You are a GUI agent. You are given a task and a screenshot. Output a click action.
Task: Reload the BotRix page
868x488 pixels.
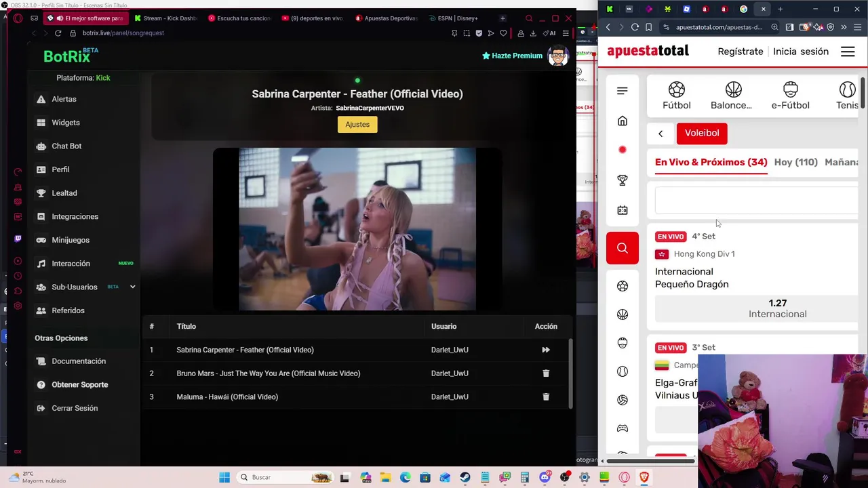coord(58,33)
